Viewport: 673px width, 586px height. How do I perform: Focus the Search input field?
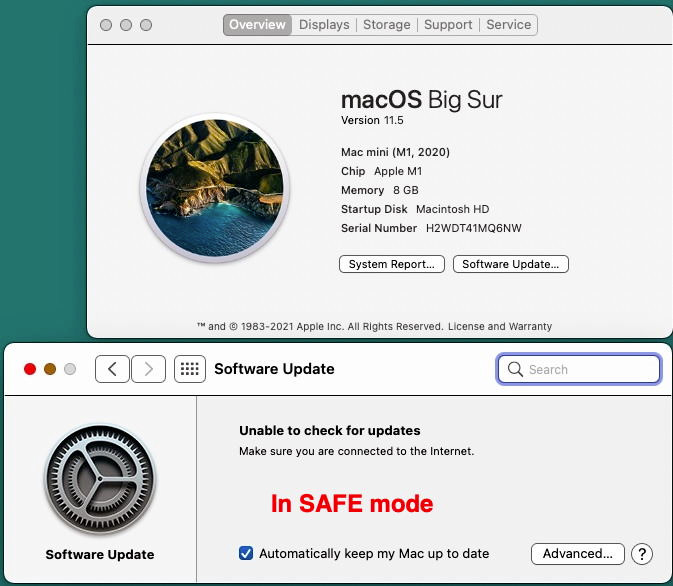click(579, 369)
